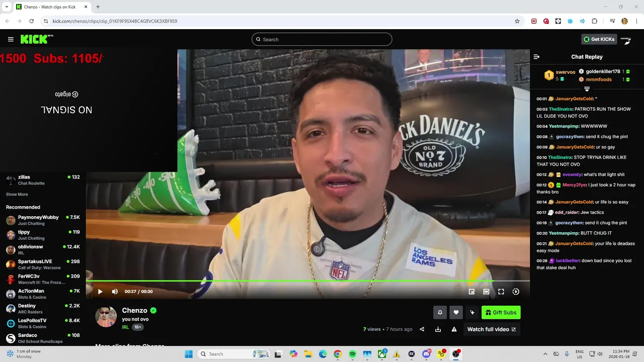Report the clip via the warning triangle
This screenshot has height=362, width=644.
click(x=454, y=329)
